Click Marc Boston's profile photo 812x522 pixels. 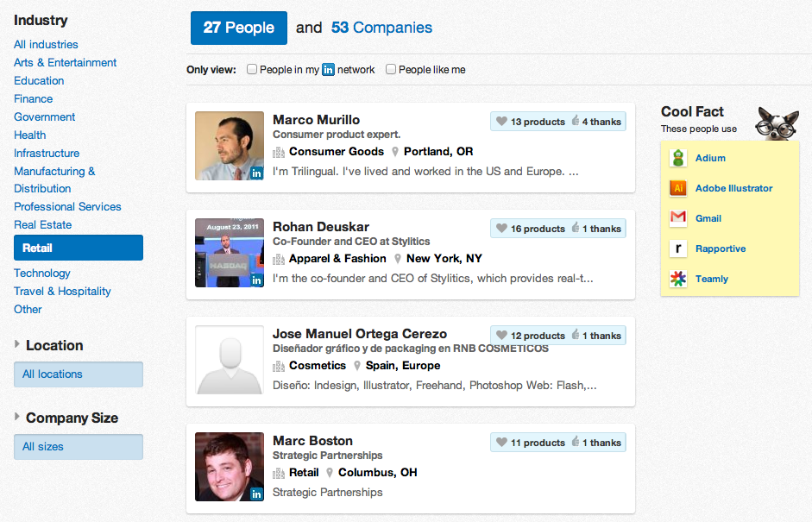230,467
